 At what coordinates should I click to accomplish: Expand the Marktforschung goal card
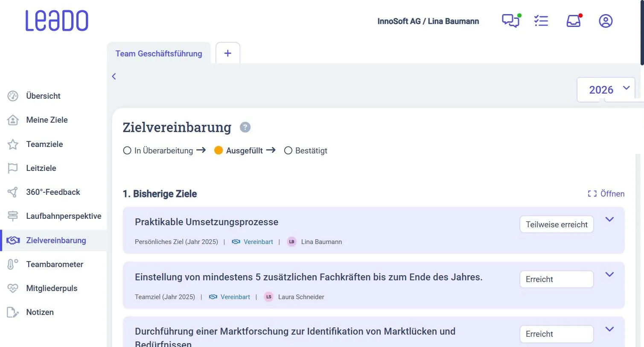[609, 329]
